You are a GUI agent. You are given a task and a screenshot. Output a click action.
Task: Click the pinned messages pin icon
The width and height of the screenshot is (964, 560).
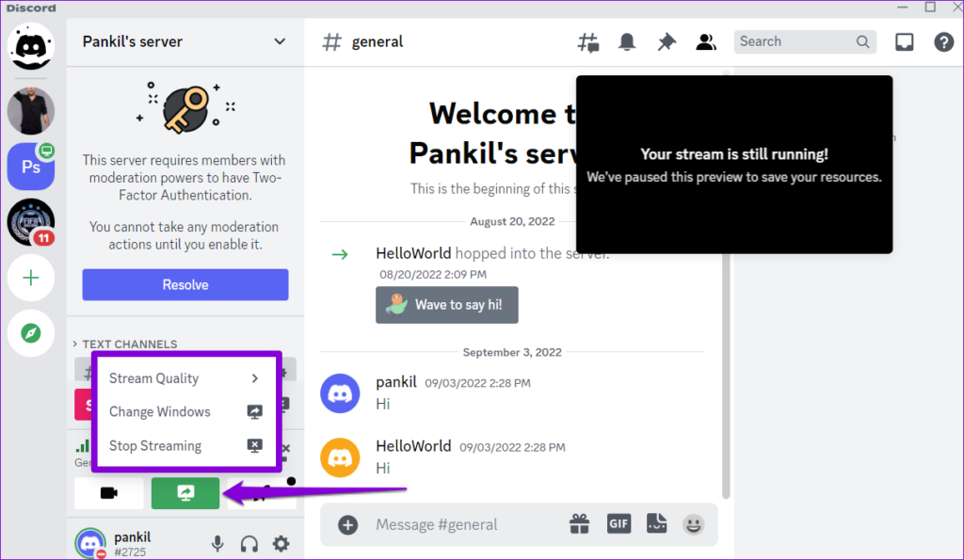click(667, 41)
